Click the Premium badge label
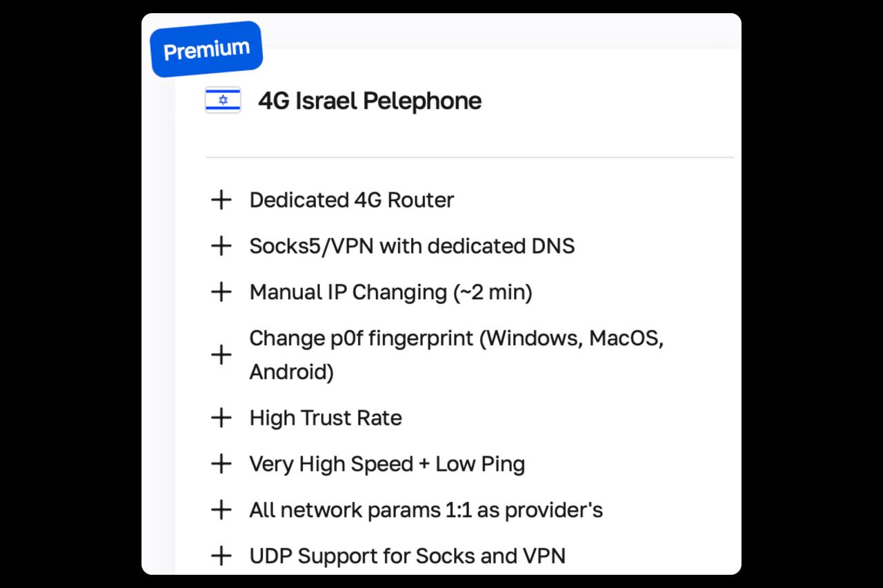The width and height of the screenshot is (883, 588). pyautogui.click(x=207, y=49)
